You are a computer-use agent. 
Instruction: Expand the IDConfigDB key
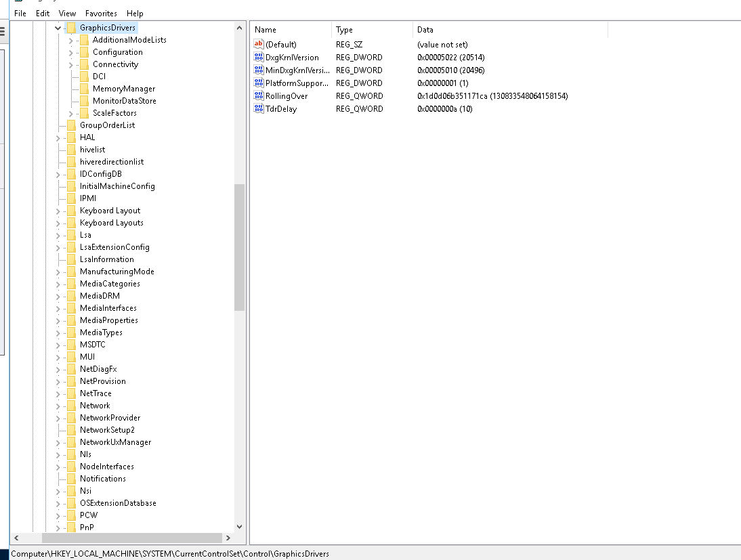pyautogui.click(x=58, y=175)
